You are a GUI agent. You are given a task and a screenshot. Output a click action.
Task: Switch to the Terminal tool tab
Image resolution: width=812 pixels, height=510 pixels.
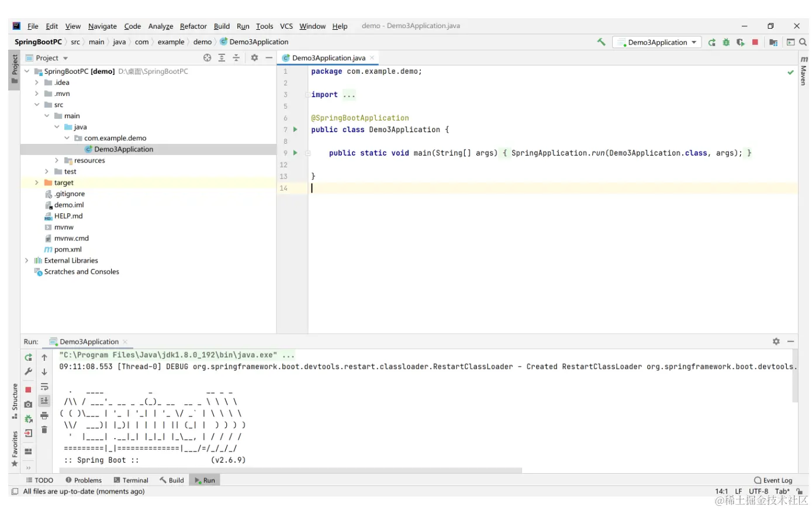(x=131, y=480)
